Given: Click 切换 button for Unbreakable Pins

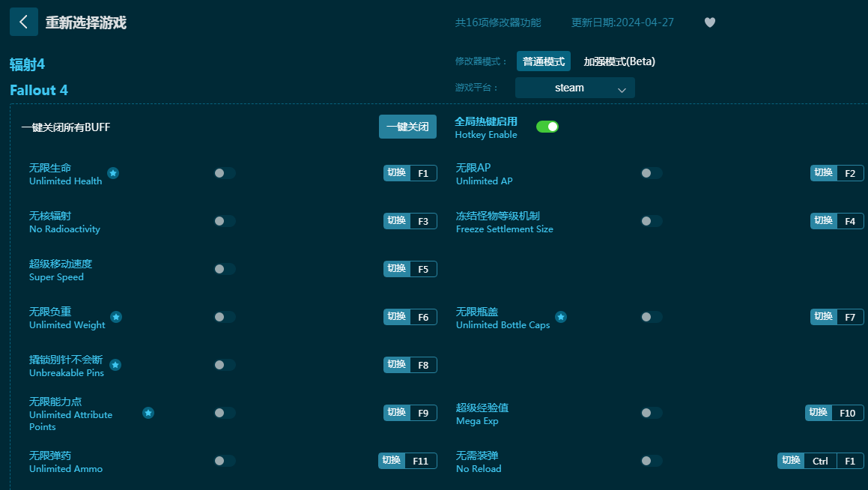Looking at the screenshot, I should coord(397,365).
